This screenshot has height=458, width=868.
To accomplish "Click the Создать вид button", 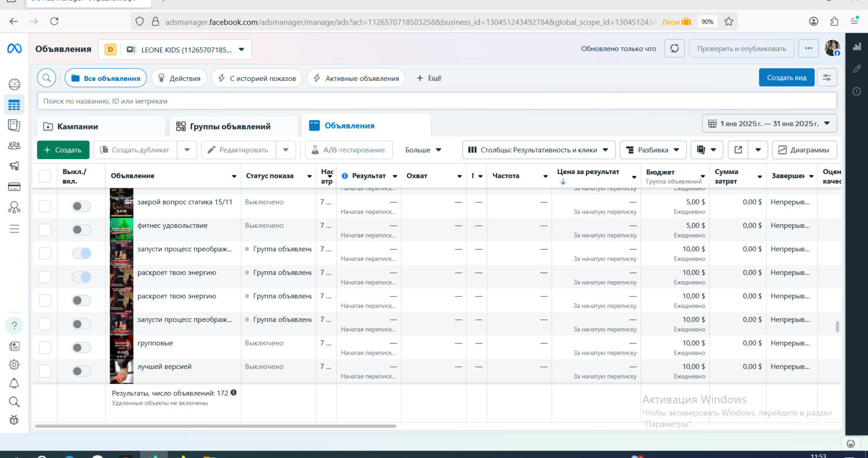I will [x=786, y=78].
